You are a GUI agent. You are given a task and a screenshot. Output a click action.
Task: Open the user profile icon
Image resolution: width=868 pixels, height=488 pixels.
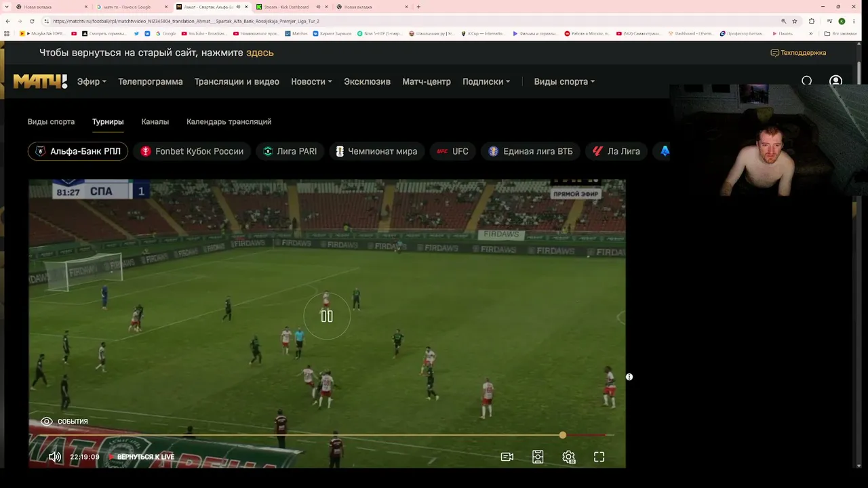tap(835, 81)
